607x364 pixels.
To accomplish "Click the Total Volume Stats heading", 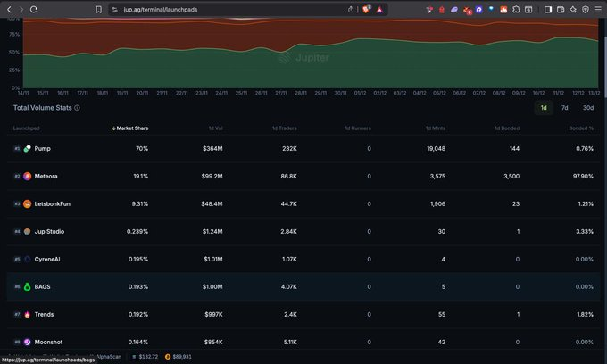I will [43, 108].
